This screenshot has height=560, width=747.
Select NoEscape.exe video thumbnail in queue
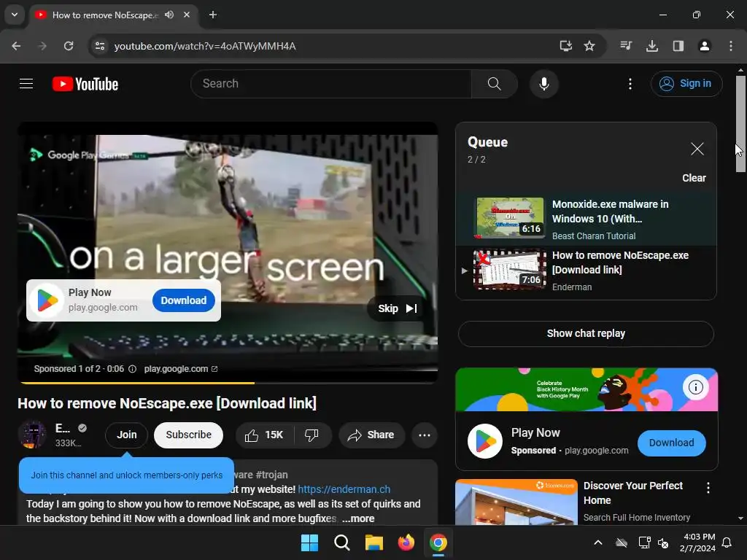pyautogui.click(x=510, y=270)
